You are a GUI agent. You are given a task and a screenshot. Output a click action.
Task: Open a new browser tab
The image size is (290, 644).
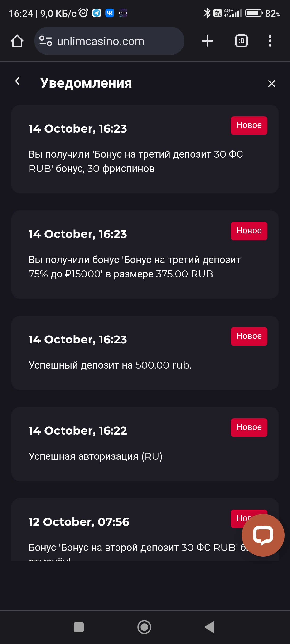pyautogui.click(x=207, y=41)
